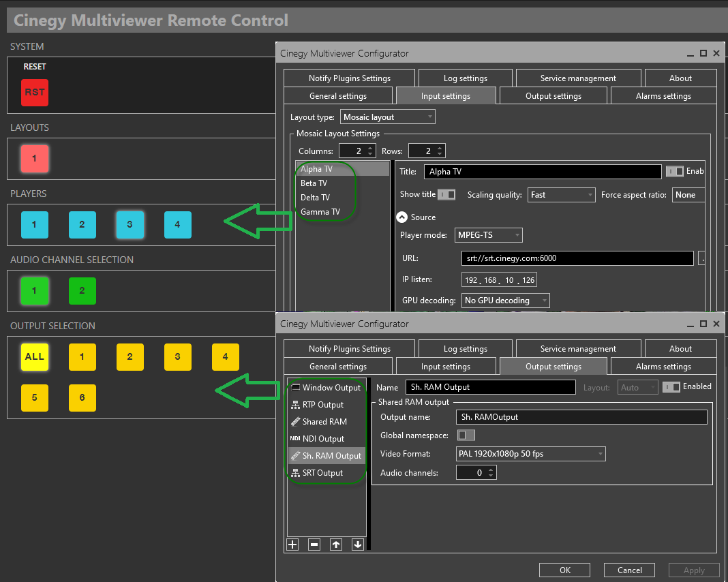Open Service management tab in upper Configurator
This screenshot has width=728, height=582.
pos(578,78)
